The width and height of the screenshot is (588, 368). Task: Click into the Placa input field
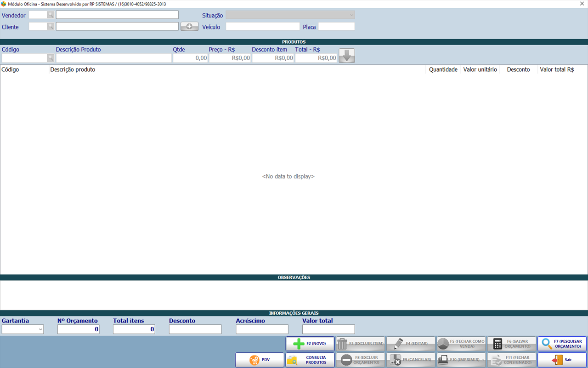[336, 26]
